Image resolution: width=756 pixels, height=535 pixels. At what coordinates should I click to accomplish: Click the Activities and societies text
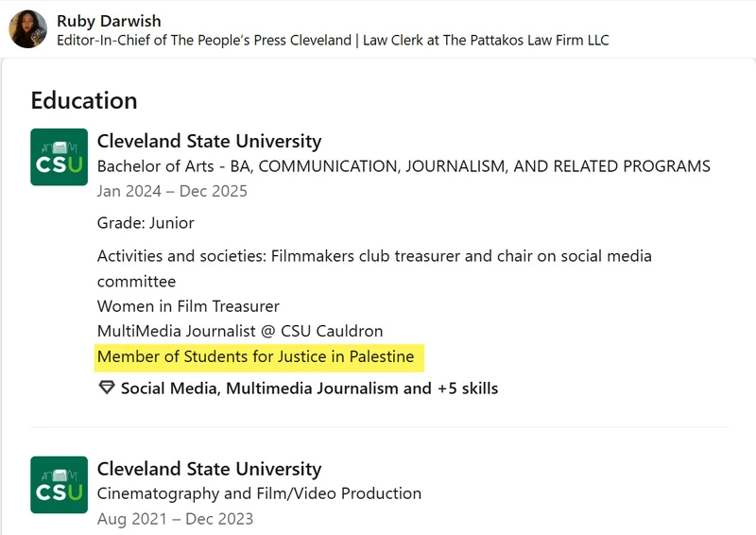374,268
